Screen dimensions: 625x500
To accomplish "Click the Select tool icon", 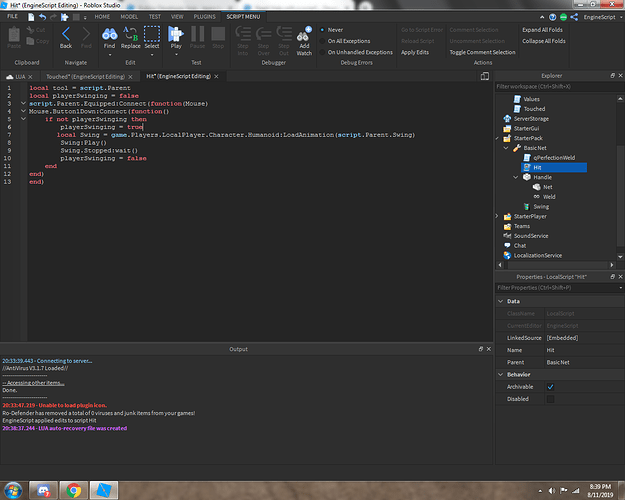I will [151, 34].
